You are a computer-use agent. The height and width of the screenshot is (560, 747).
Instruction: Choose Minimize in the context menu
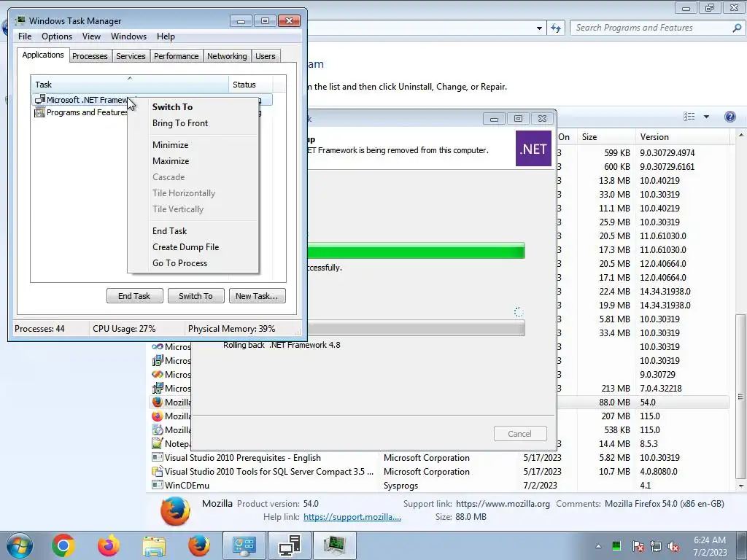click(193, 145)
